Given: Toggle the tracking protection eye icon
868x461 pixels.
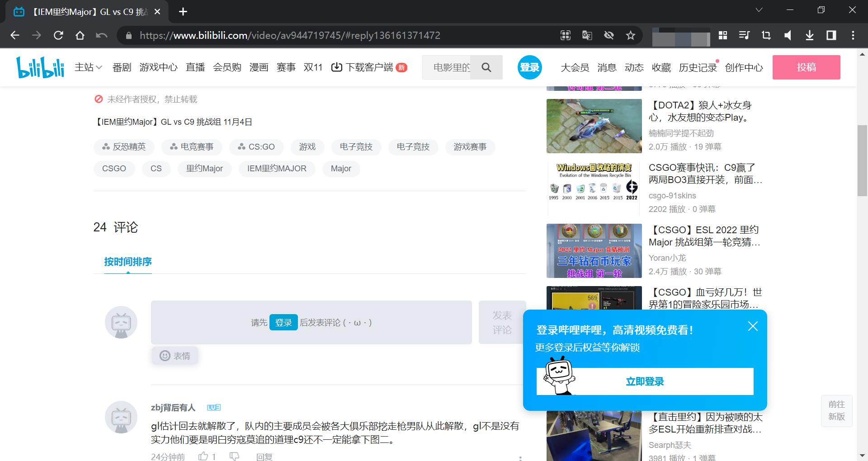Looking at the screenshot, I should (x=609, y=35).
